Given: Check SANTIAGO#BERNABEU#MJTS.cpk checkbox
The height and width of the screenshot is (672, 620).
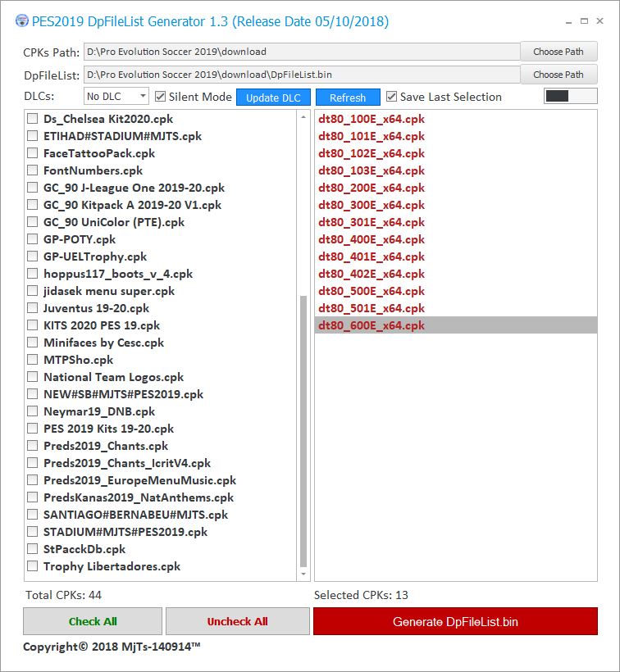Looking at the screenshot, I should [x=32, y=515].
